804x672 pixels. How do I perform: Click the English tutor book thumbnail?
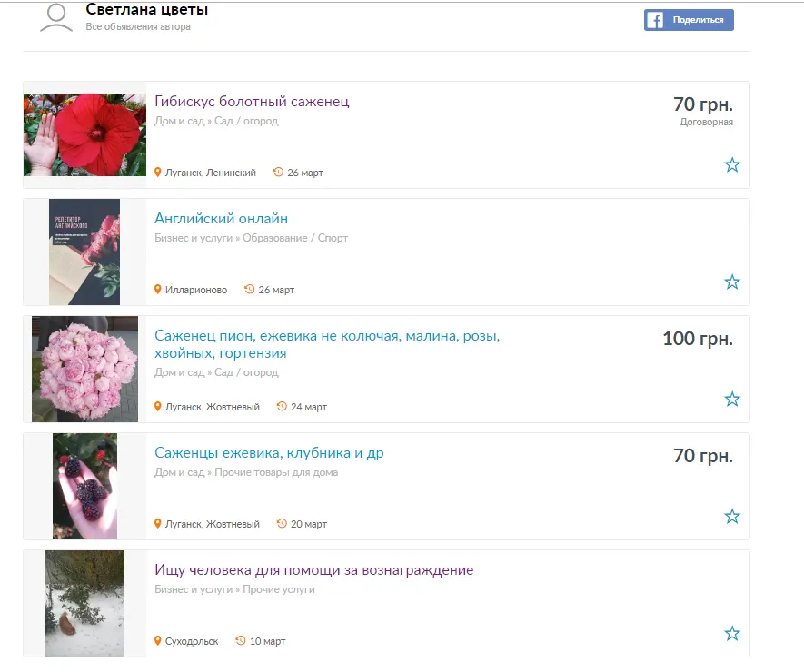point(84,252)
